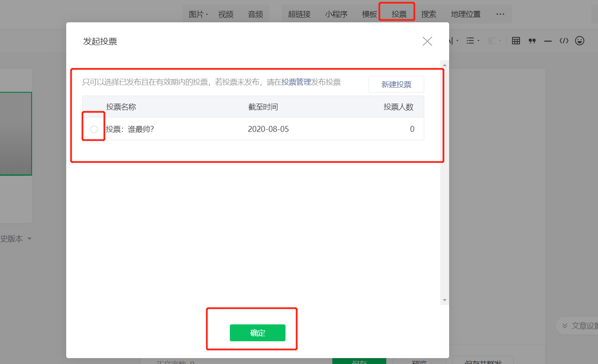Click the green-bordered article cover thumbnail
The image size is (598, 364).
click(x=16, y=134)
